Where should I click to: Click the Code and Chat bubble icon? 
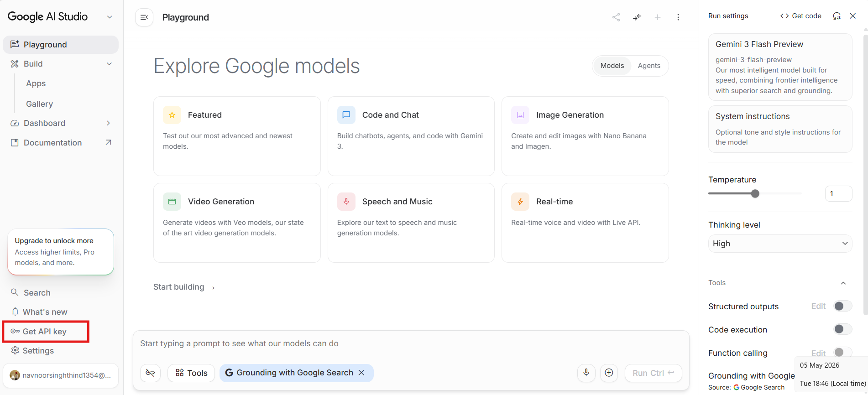point(346,115)
